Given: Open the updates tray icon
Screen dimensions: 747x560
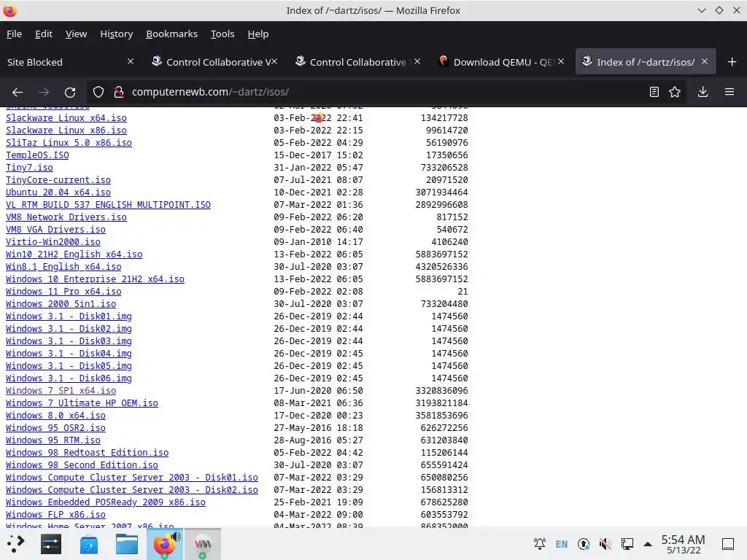Looking at the screenshot, I should 584,544.
